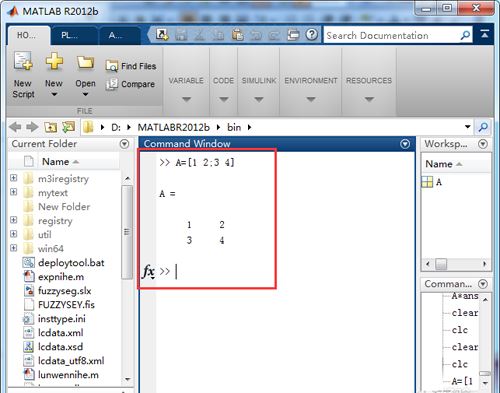Click the Redo icon

(274, 35)
